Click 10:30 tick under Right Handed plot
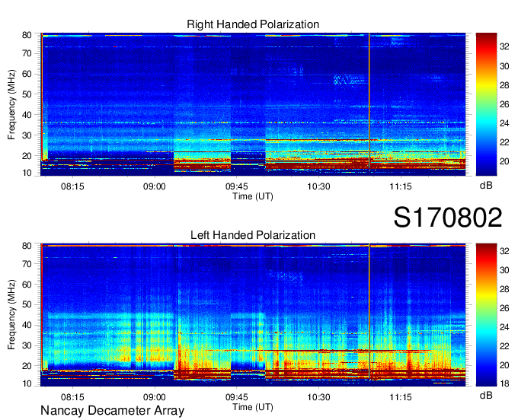Viewport: 518px width, 420px height. coord(318,186)
